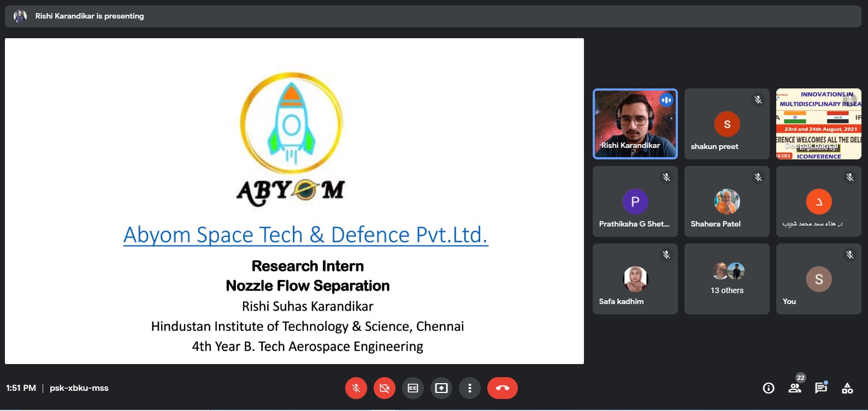868x411 pixels.
Task: Select Shahera Patel participant tile
Action: (x=727, y=201)
